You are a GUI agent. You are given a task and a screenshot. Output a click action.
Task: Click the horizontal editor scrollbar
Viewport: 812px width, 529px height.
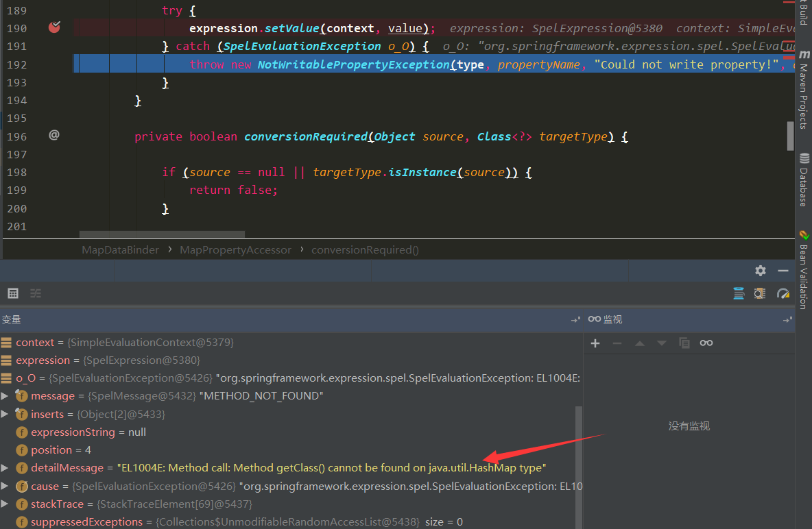point(162,234)
